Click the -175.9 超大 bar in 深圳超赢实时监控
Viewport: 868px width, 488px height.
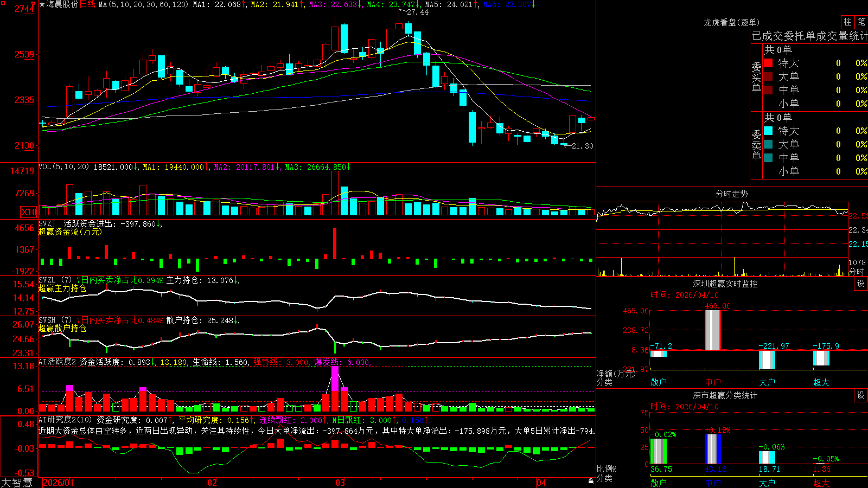[821, 358]
